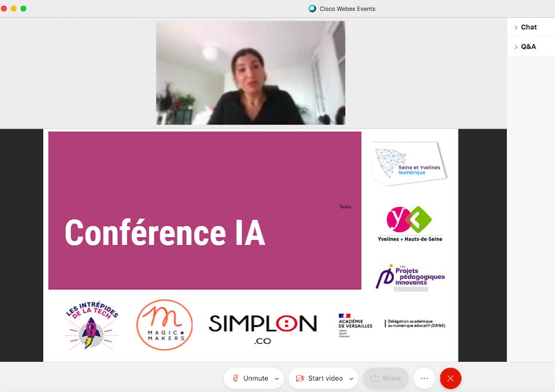Click Les Intrépides de la Tech logo
Viewport: 555px width, 392px height.
[x=92, y=326]
